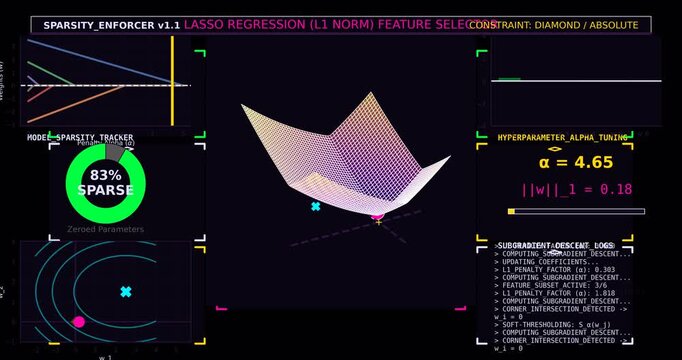
Task: Click the yellow diamond icon above the alpha value
Action: (554, 149)
